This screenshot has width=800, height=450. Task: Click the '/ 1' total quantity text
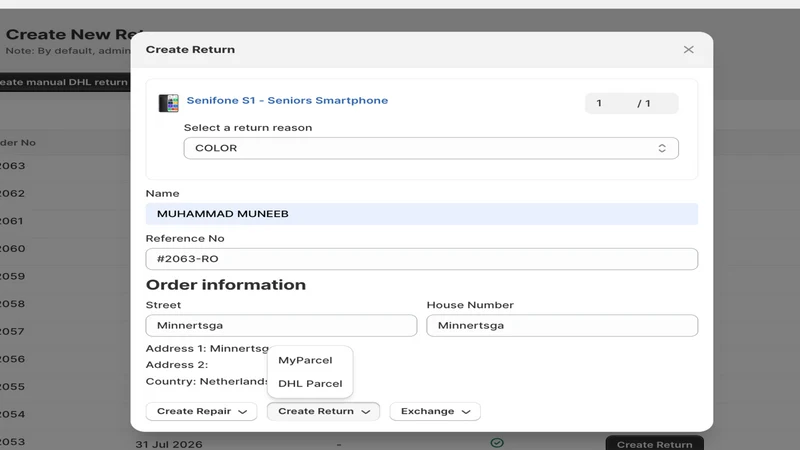click(644, 104)
